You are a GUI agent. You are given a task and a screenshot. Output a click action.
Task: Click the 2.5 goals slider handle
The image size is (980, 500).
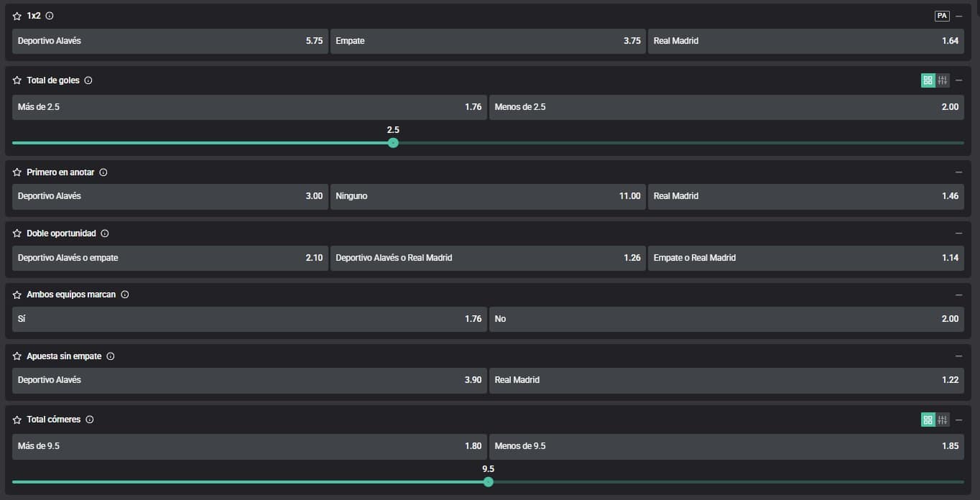coord(393,143)
